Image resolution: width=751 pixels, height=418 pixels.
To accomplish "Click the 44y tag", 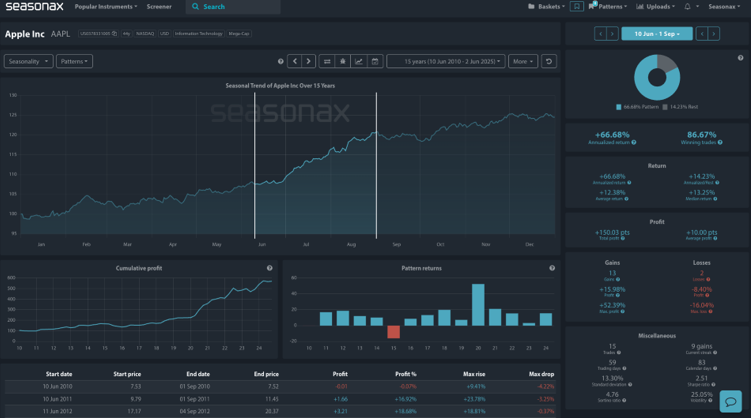I will point(126,34).
